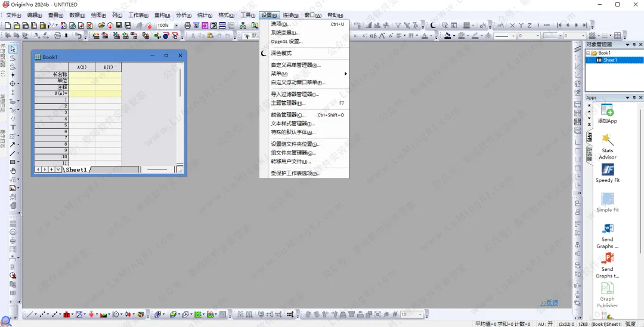Select the Zoom In magnifier tool
This screenshot has height=327, width=644.
click(13, 58)
